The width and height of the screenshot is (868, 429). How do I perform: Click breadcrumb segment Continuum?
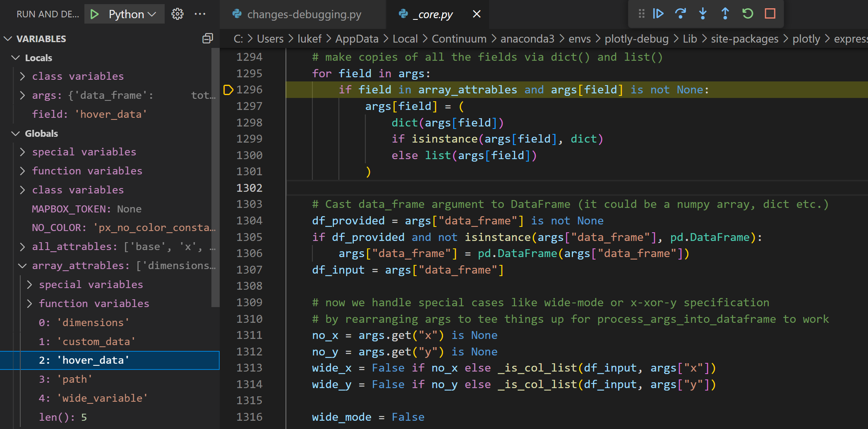click(x=459, y=39)
